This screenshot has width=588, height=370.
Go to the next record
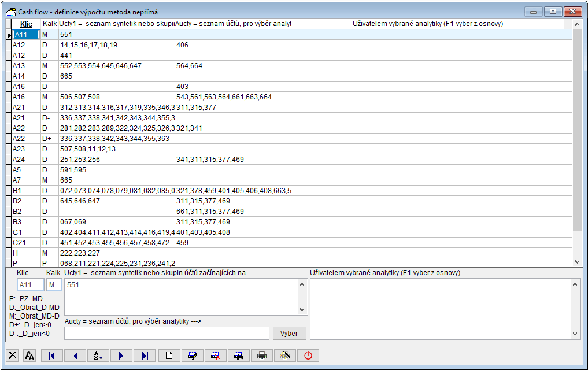121,356
